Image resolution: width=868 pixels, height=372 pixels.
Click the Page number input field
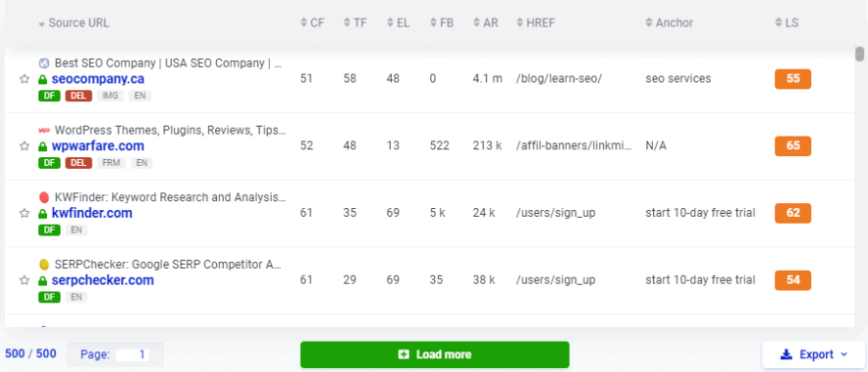click(133, 355)
